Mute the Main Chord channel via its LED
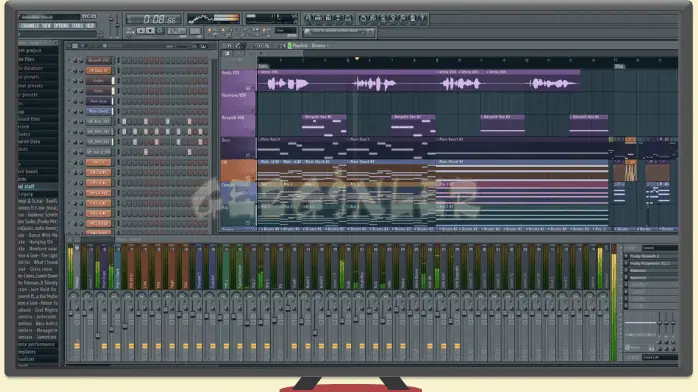Image resolution: width=698 pixels, height=392 pixels. click(69, 111)
